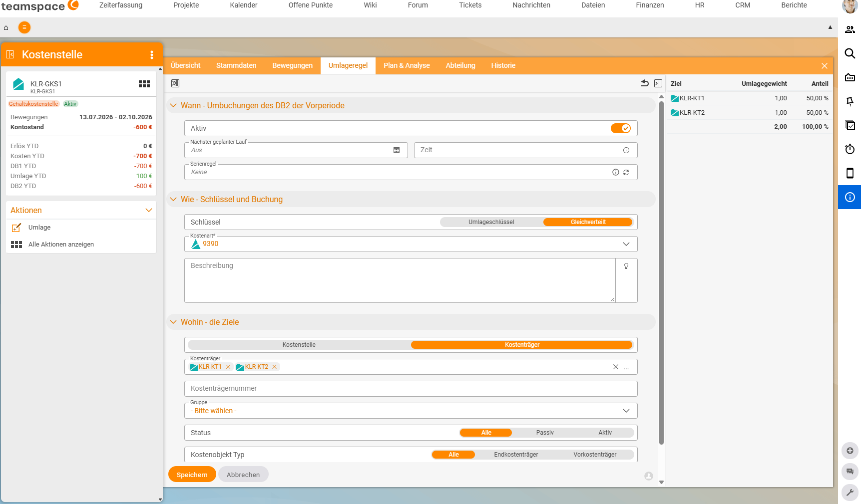Save with the Speichern button
This screenshot has height=504, width=861.
(x=192, y=475)
